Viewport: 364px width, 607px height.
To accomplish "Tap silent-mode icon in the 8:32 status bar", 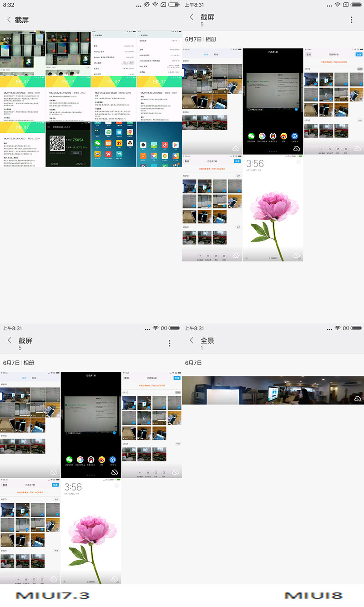I will click(146, 5).
